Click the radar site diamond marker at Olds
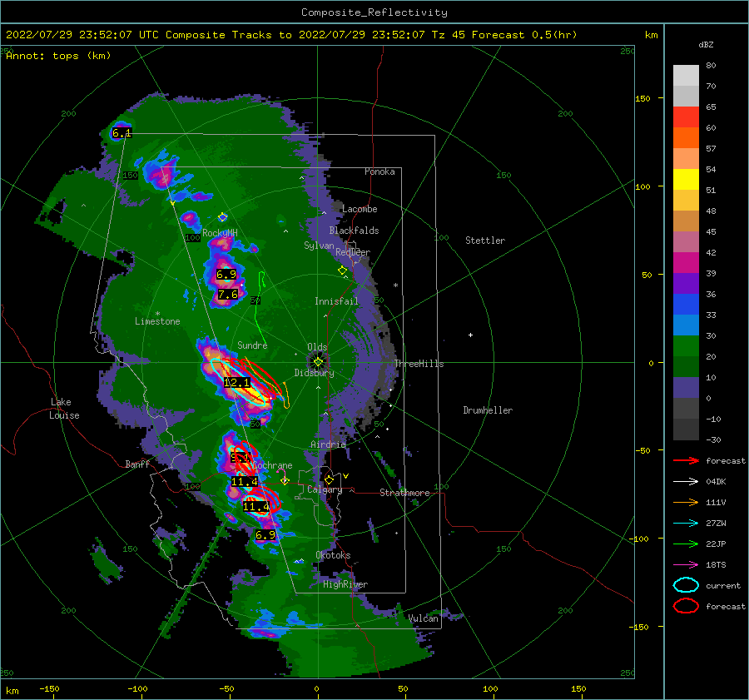This screenshot has width=749, height=700. (x=318, y=362)
